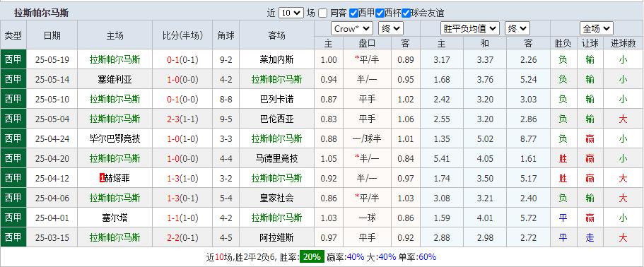Click the team name 皇家社会
The height and width of the screenshot is (267, 644).
tap(277, 198)
